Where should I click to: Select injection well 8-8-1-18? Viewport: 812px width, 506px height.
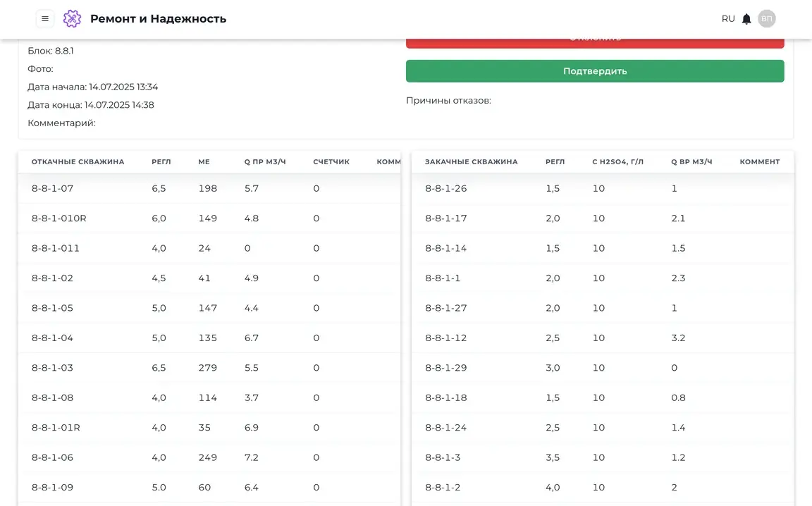tap(603, 397)
